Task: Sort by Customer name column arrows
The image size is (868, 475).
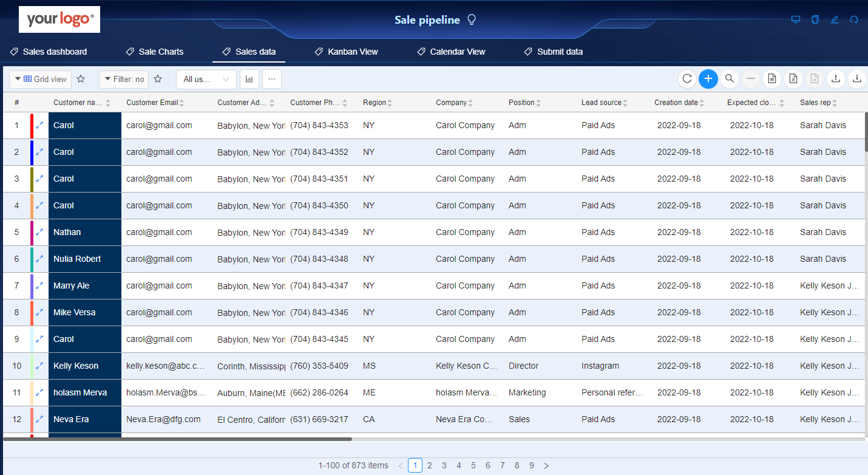Action: tap(108, 103)
